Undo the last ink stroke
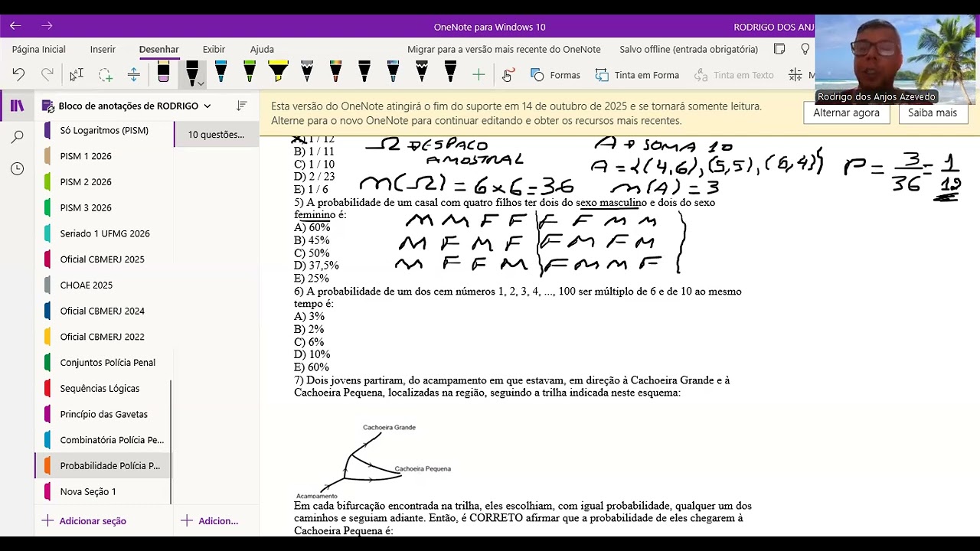 click(x=18, y=74)
